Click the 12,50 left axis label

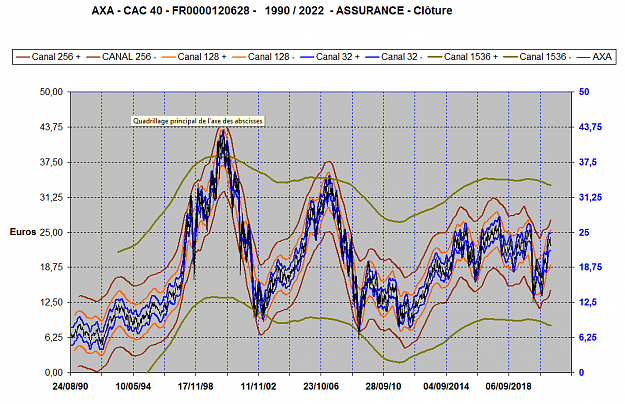pos(51,302)
